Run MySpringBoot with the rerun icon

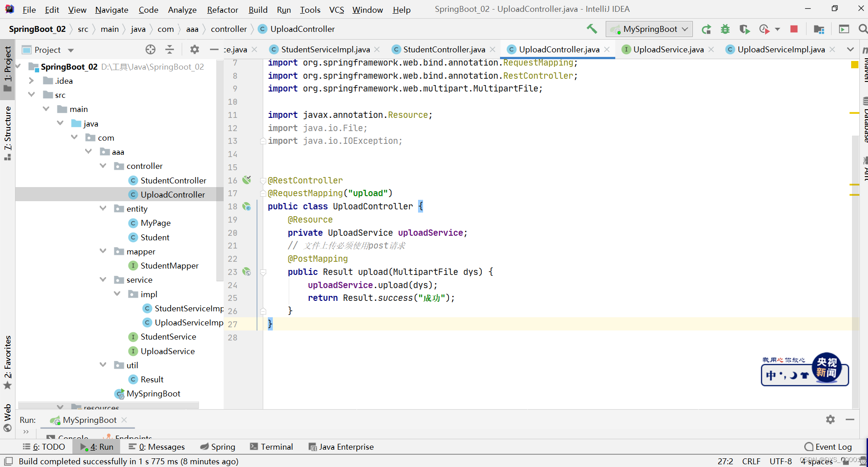coord(706,29)
